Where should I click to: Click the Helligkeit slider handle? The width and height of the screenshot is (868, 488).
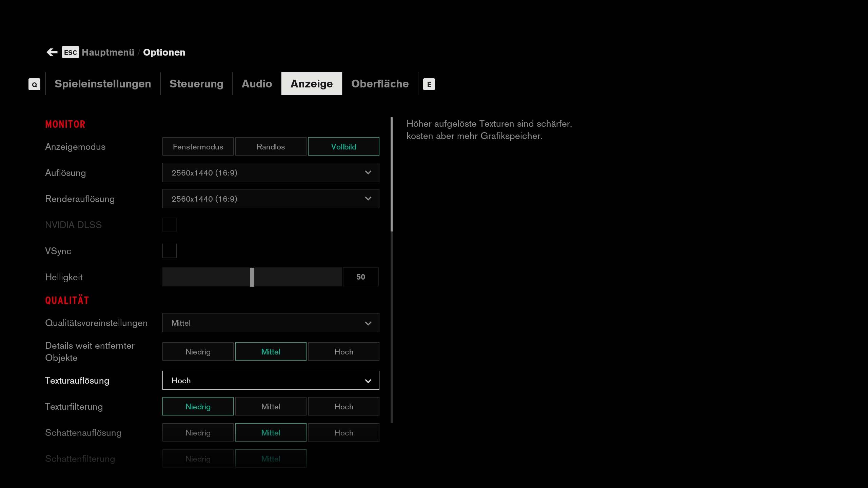point(252,277)
